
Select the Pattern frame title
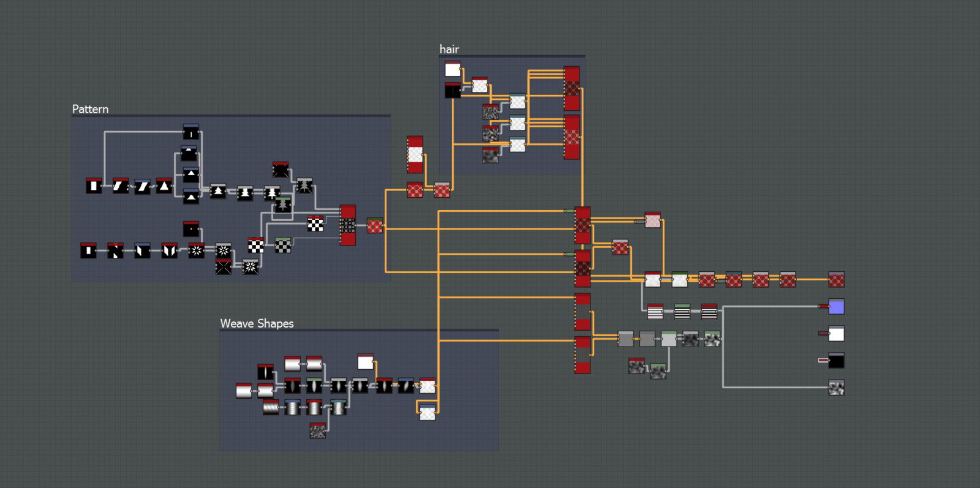coord(90,109)
